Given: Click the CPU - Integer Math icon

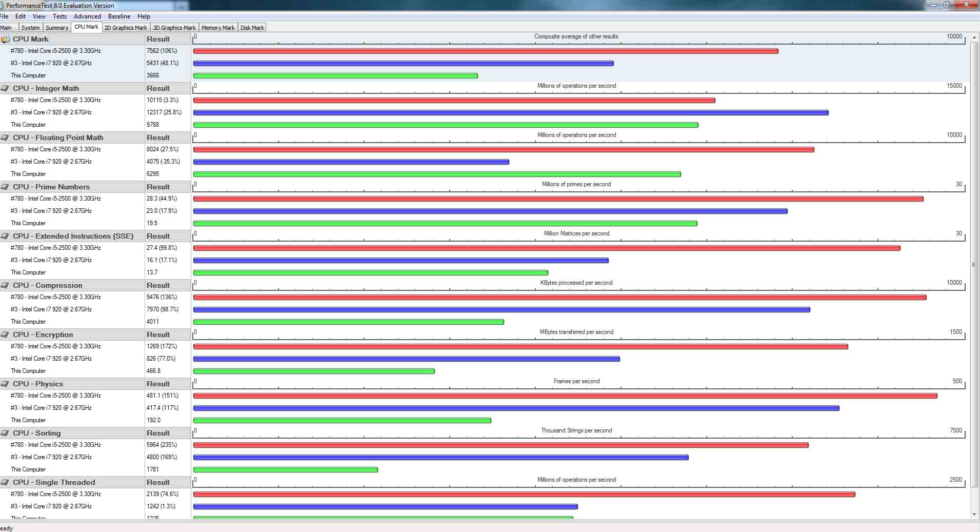Looking at the screenshot, I should [x=6, y=88].
